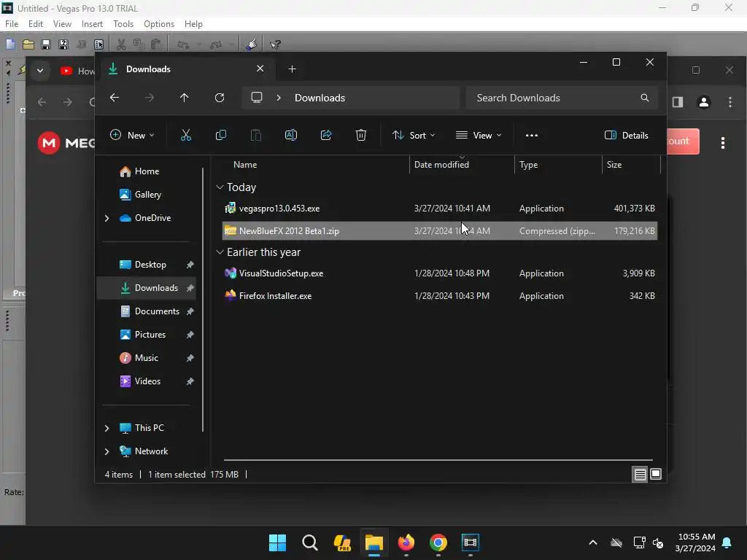Unpin Videos from quick access
Screen dimensions: 747x560
(190, 381)
